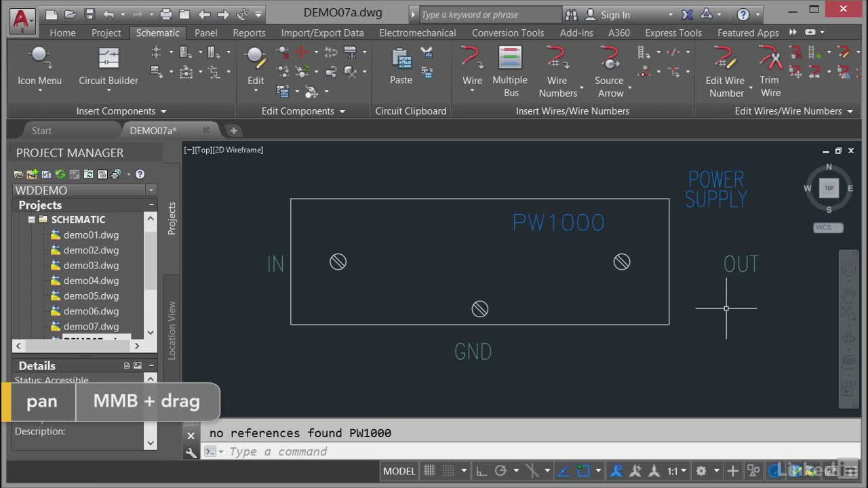Select the Wire insert tool
This screenshot has height=488, width=868.
472,68
